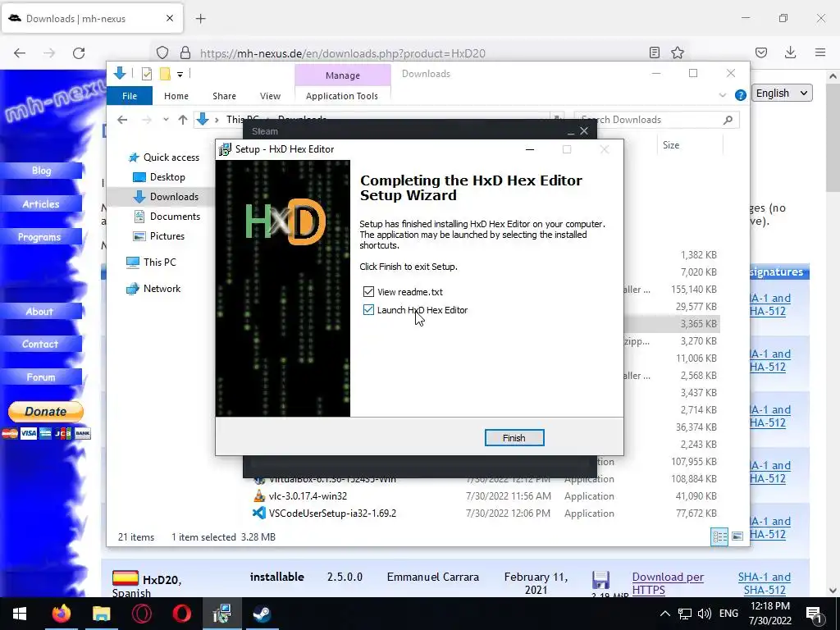Switch Explorer to details view icon
The width and height of the screenshot is (840, 630).
[719, 536]
